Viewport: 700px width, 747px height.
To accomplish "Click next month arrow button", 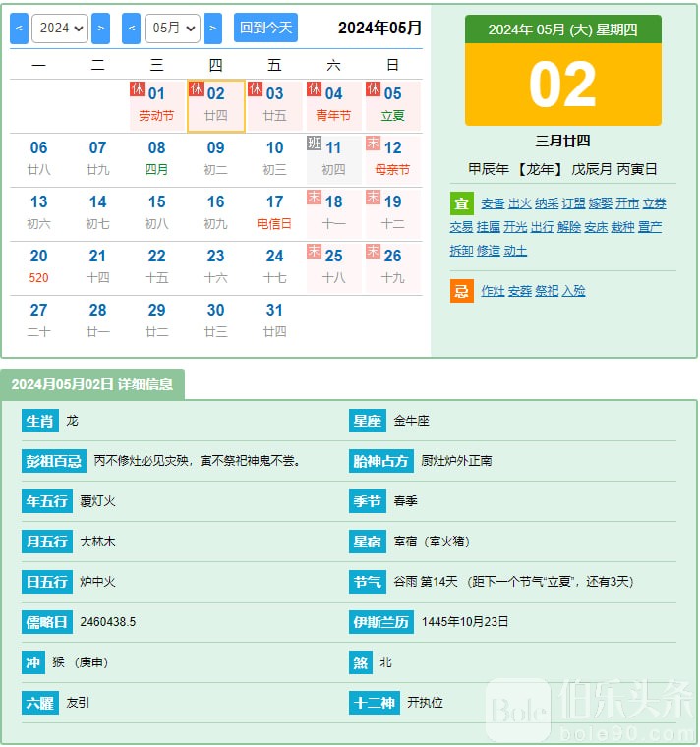I will (212, 28).
